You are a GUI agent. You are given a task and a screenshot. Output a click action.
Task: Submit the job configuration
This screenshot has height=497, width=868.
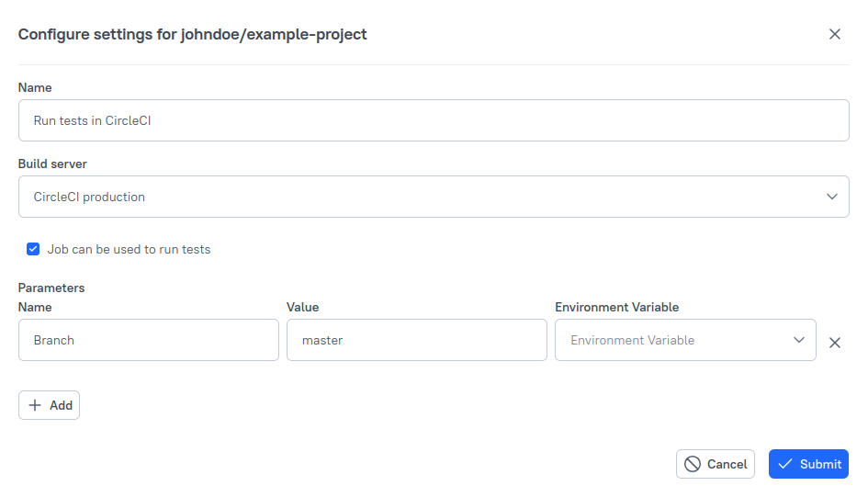tap(808, 464)
